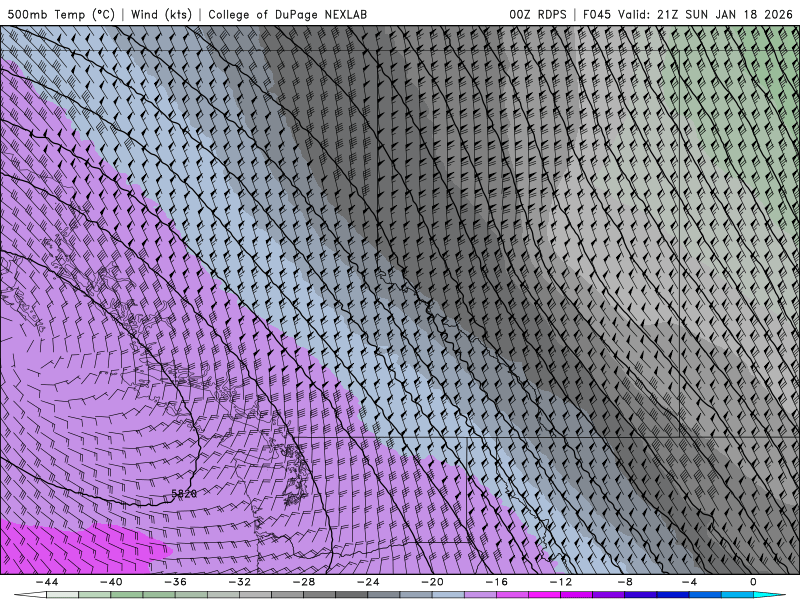The width and height of the screenshot is (800, 600).
Task: Select the '5820' height contour label
Action: point(184,493)
